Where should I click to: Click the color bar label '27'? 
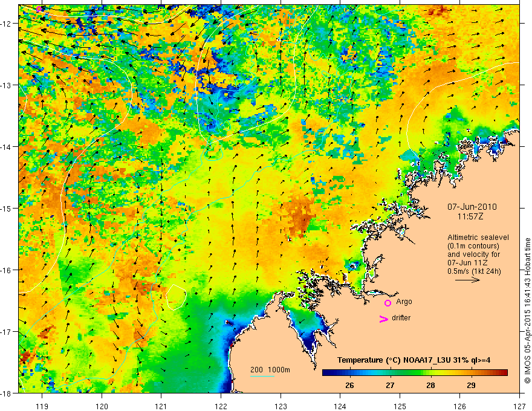[x=390, y=385]
